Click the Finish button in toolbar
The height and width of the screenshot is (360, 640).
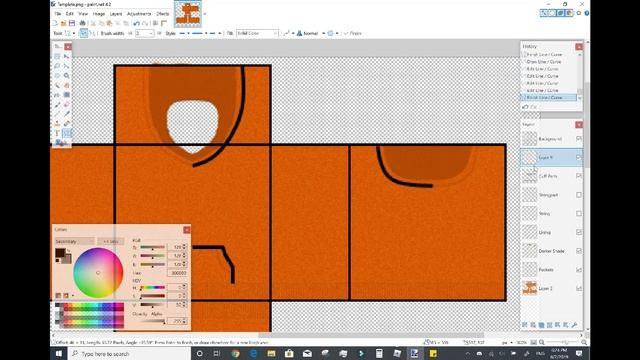pyautogui.click(x=353, y=33)
